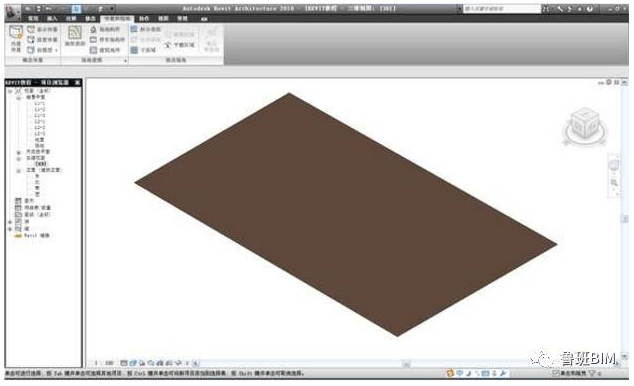Open the Model by Face (面模型) dropdown

pos(42,50)
